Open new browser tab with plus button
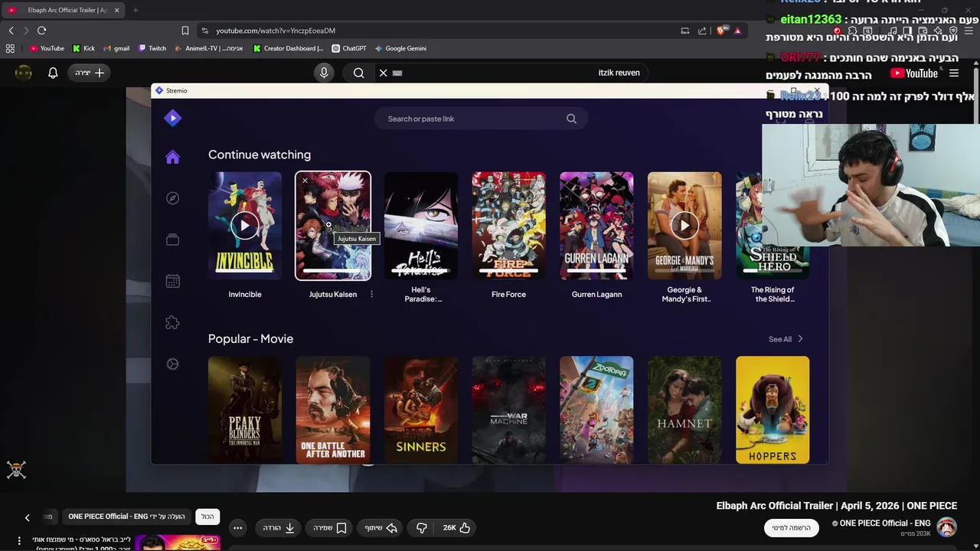Viewport: 980px width, 551px height. coord(136,10)
